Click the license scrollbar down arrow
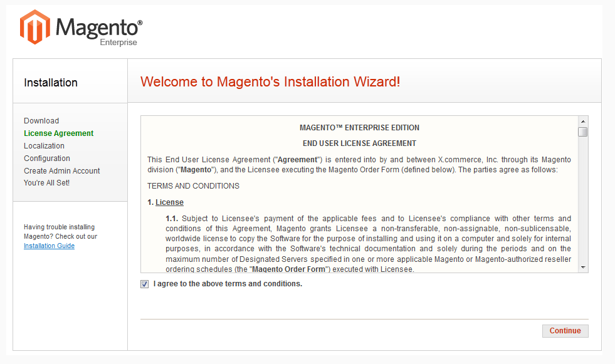Viewport: 615px width, 364px height. (583, 268)
